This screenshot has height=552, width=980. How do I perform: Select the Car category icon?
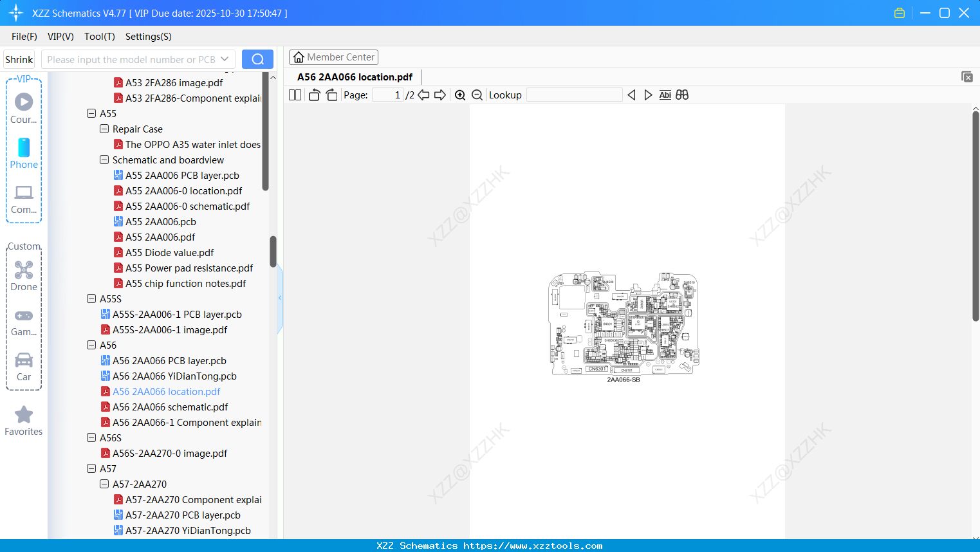pos(24,367)
